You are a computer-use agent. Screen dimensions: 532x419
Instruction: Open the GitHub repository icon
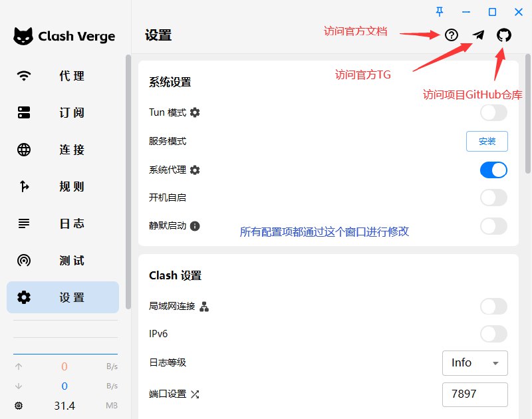[504, 35]
